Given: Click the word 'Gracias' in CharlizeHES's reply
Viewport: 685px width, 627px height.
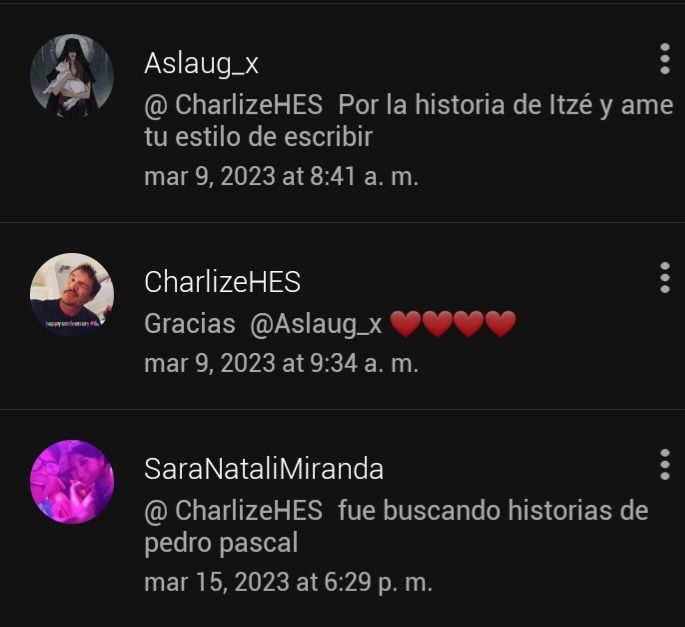Looking at the screenshot, I should tap(190, 324).
